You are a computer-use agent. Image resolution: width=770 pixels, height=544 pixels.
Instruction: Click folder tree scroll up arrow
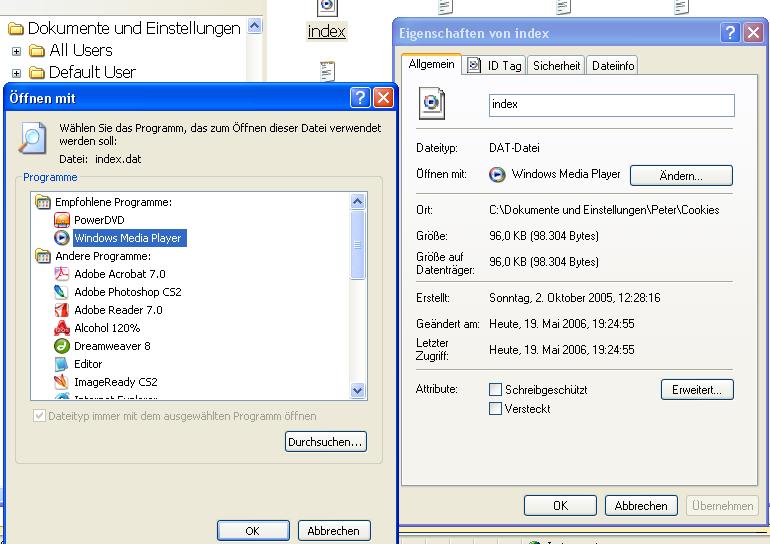pos(254,26)
